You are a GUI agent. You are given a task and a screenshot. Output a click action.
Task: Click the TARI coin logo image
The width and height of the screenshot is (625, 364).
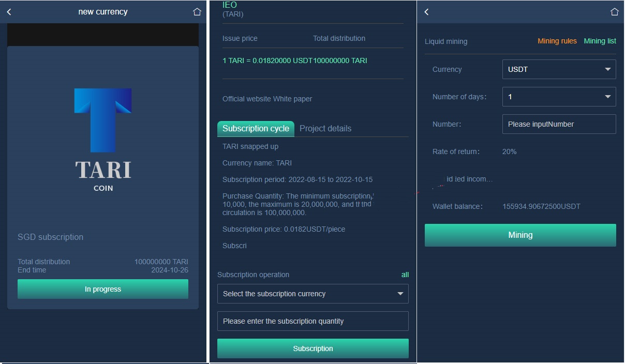pos(103,140)
